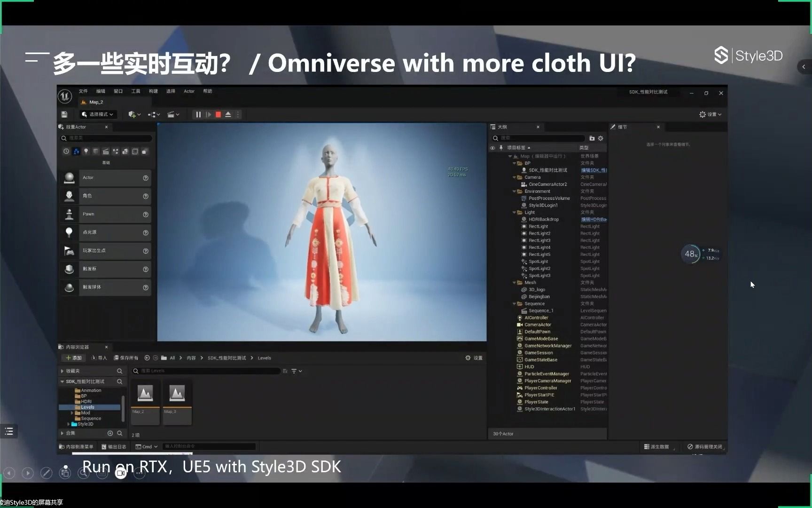Select the cinematic clapperboard category icon
Viewport: 812px width, 508px height.
coord(106,151)
